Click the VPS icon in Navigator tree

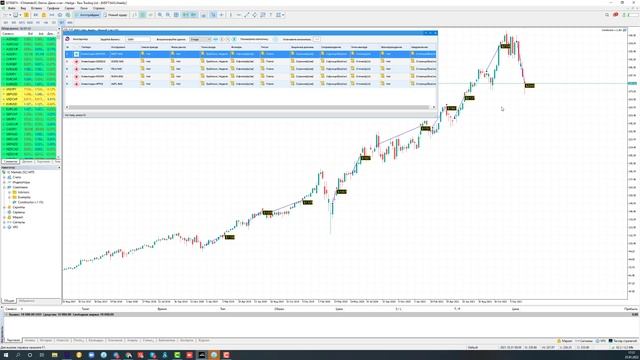click(10, 227)
